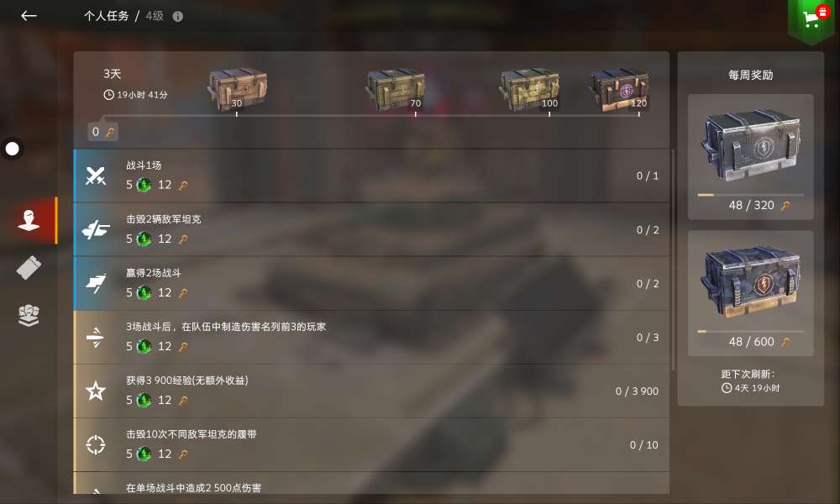Click the star icon of experience mission

96,391
